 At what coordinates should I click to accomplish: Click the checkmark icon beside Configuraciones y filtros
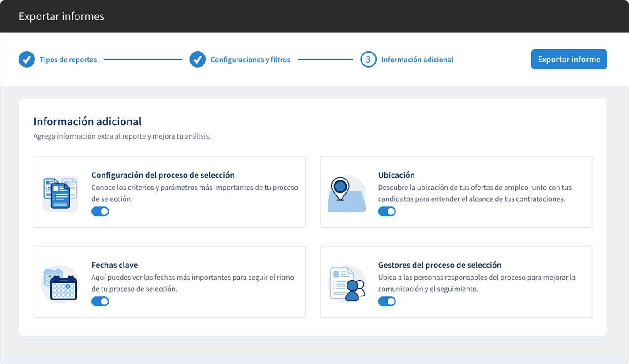tap(198, 59)
